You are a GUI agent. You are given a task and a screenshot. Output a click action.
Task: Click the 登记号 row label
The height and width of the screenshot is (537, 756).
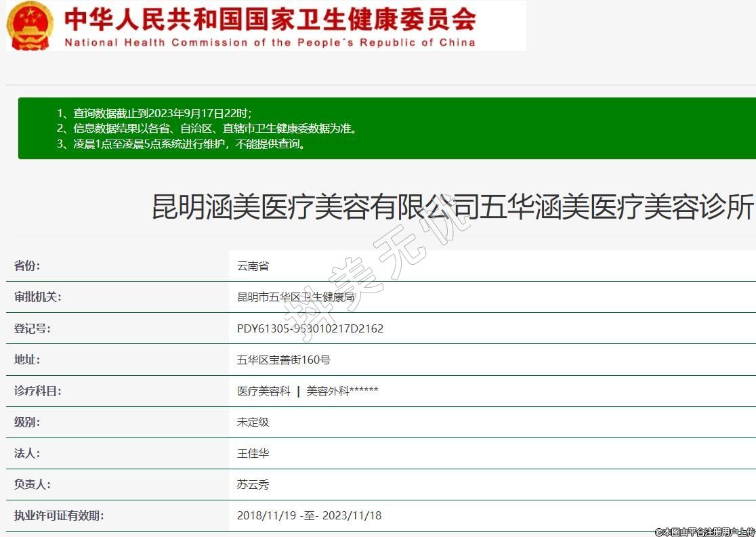(x=32, y=328)
